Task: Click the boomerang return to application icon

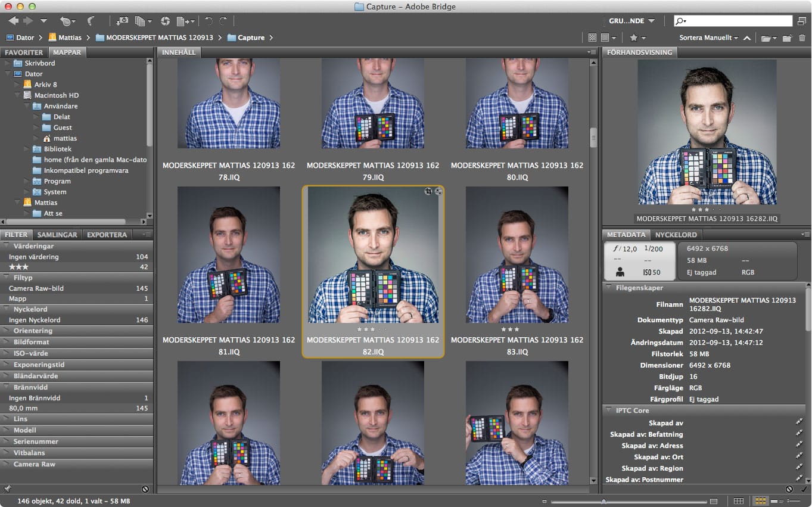Action: point(91,21)
